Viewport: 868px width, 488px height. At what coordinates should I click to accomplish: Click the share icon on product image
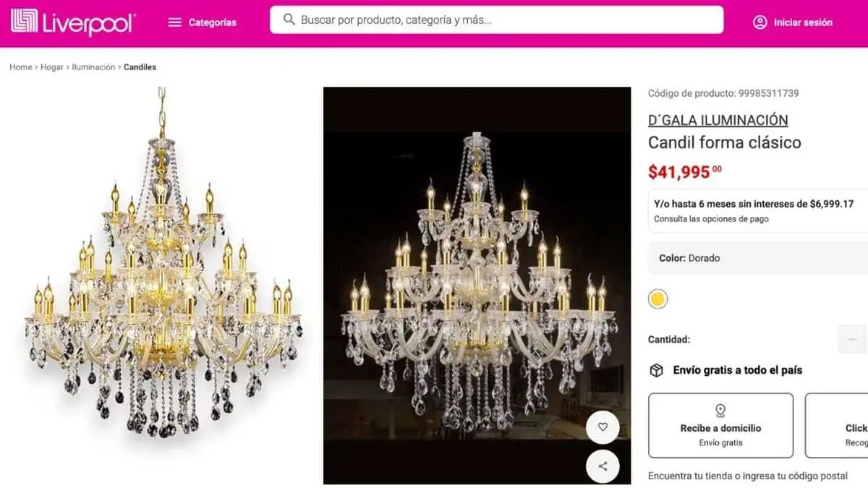point(603,466)
